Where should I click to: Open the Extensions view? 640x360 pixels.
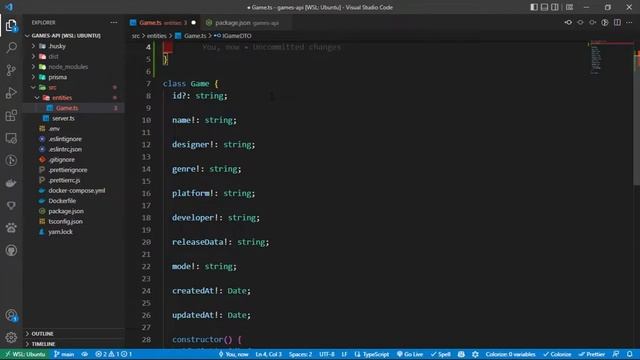(x=11, y=116)
